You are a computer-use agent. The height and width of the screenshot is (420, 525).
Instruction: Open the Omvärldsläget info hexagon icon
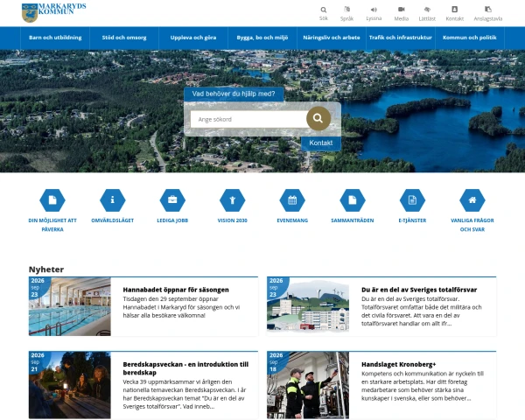point(113,200)
